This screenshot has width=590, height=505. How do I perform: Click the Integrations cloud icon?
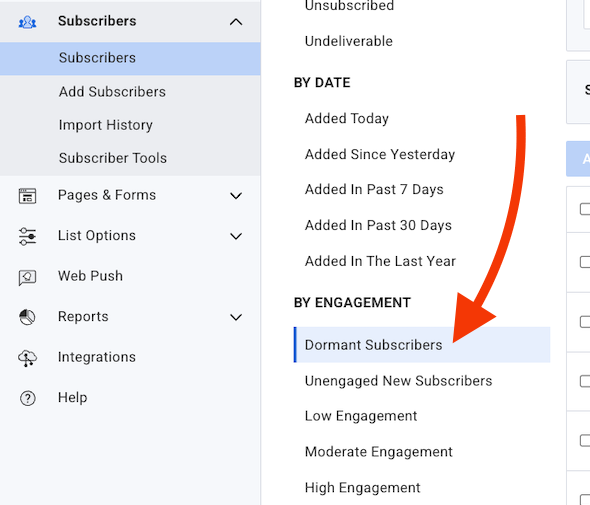tap(27, 358)
